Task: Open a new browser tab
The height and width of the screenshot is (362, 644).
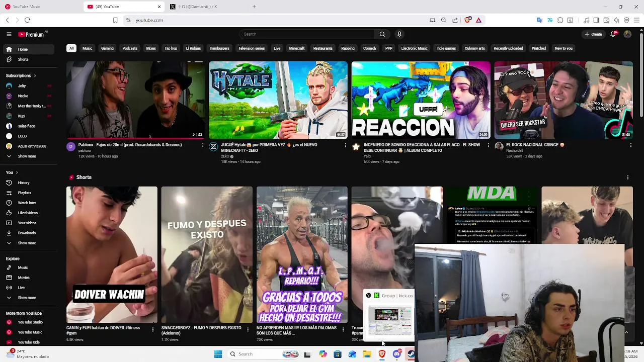Action: (254, 7)
